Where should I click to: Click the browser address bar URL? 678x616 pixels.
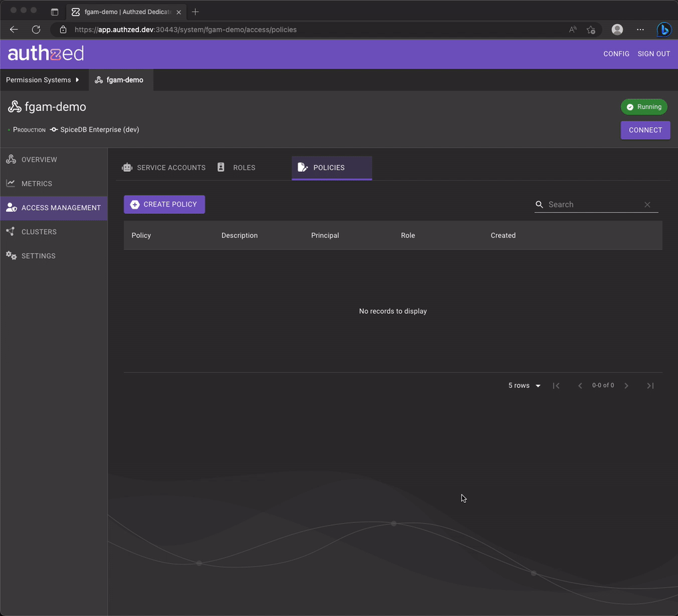(185, 29)
